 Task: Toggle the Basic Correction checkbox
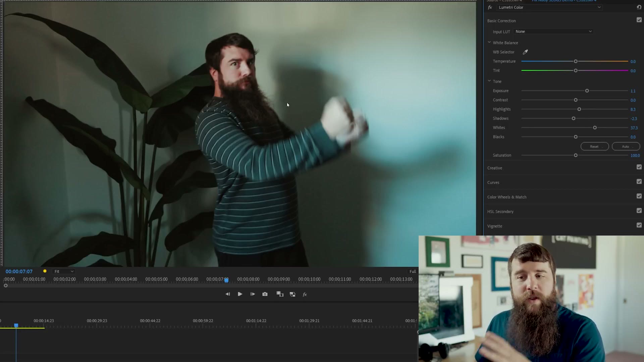click(639, 20)
